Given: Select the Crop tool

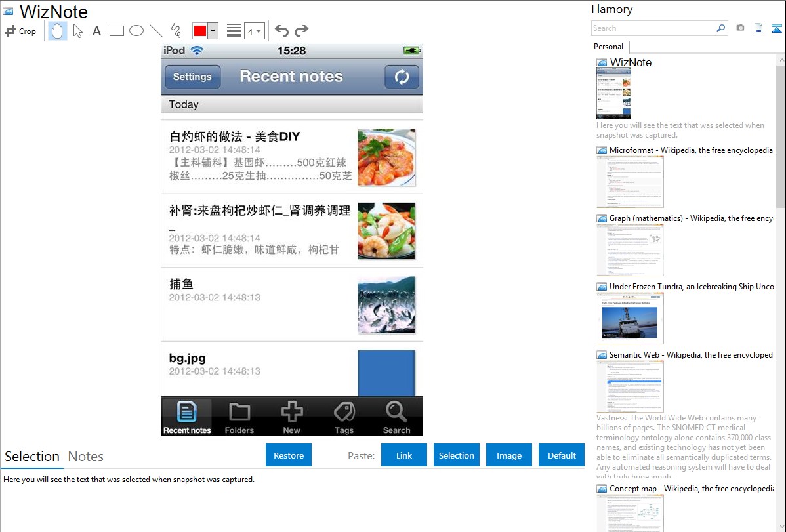Looking at the screenshot, I should (20, 31).
